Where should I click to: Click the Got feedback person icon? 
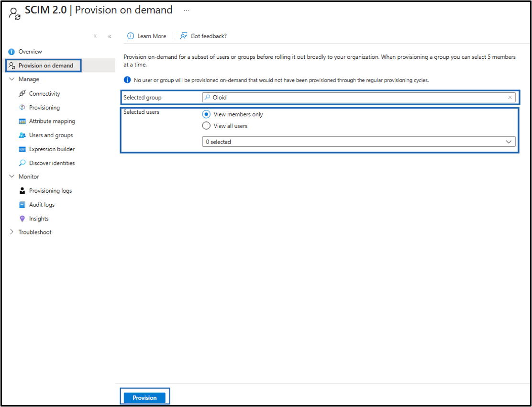(184, 36)
